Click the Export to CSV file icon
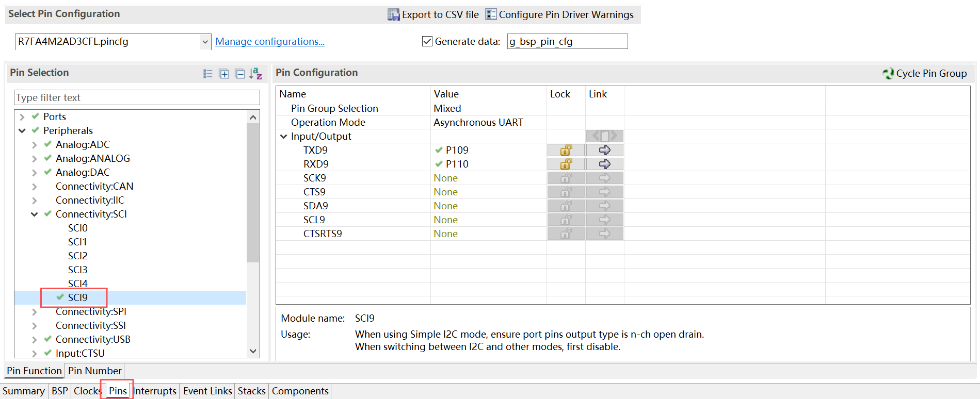This screenshot has width=980, height=399. tap(393, 14)
